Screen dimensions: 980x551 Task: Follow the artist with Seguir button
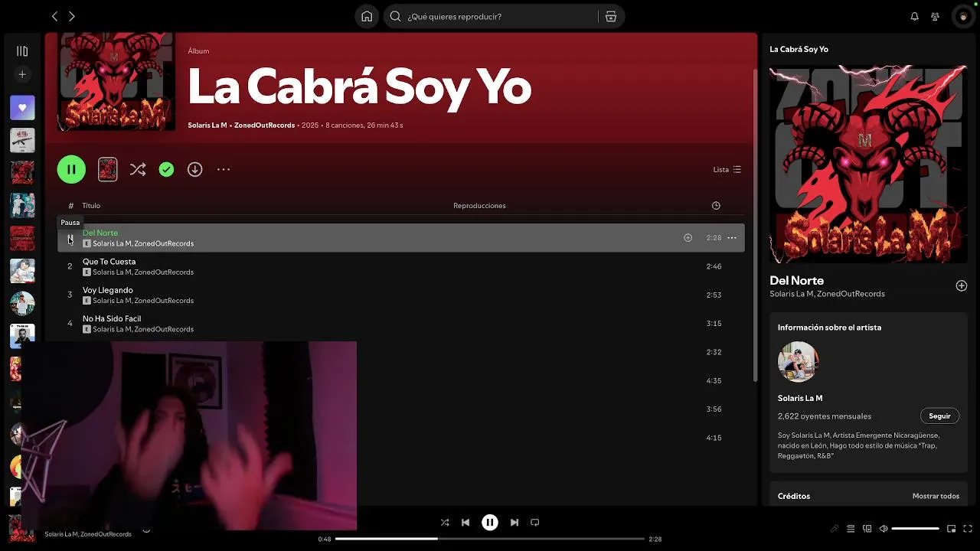point(939,416)
